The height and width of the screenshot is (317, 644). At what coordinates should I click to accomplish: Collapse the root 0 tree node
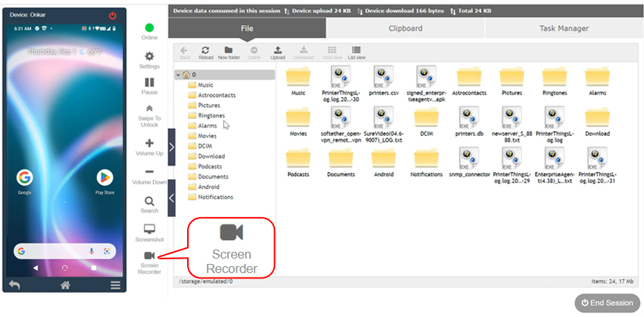tap(178, 75)
